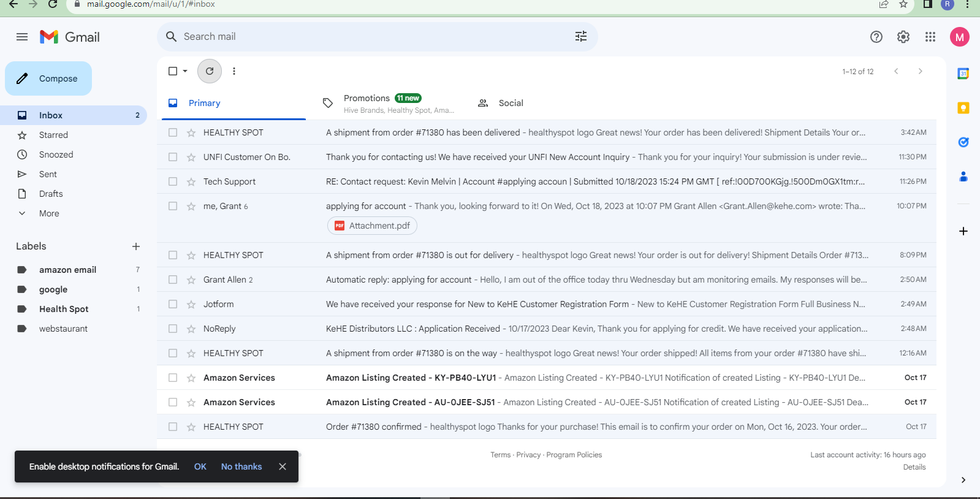
Task: Select the UNFI Customer On Bo. email checkbox
Action: coord(173,157)
